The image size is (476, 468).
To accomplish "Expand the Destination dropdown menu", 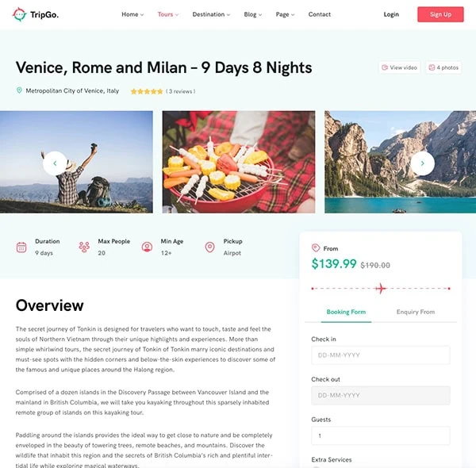I will [x=211, y=14].
